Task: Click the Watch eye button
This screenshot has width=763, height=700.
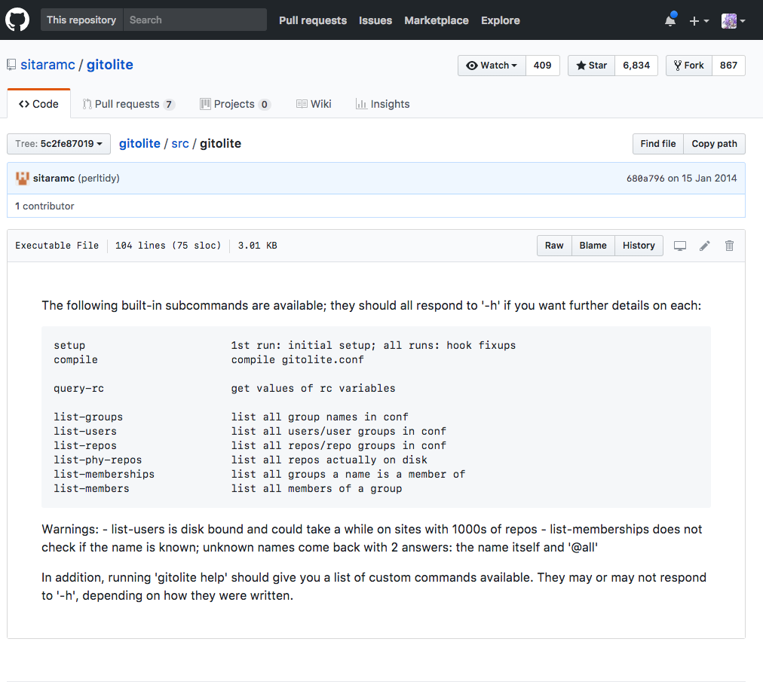Action: pyautogui.click(x=492, y=66)
